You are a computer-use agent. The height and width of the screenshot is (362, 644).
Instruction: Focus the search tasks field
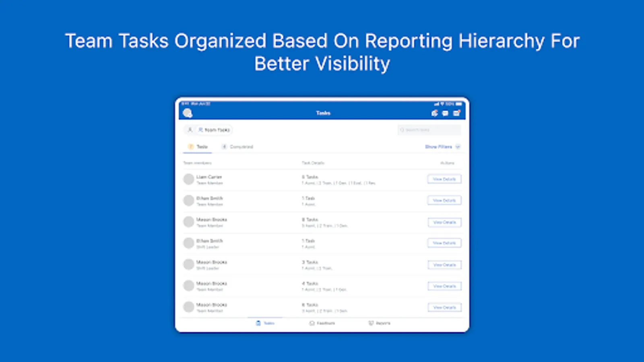[429, 130]
